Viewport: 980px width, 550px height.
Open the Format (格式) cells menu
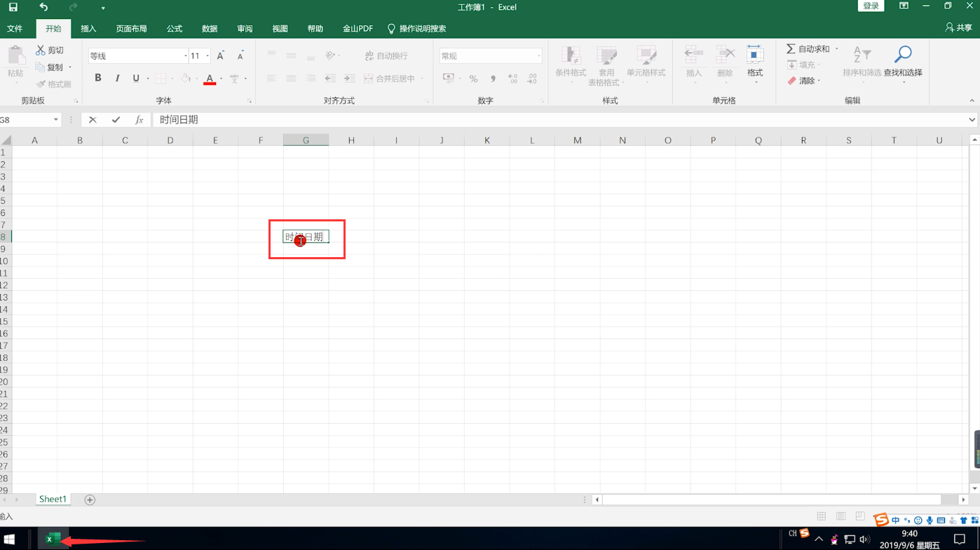pyautogui.click(x=755, y=63)
